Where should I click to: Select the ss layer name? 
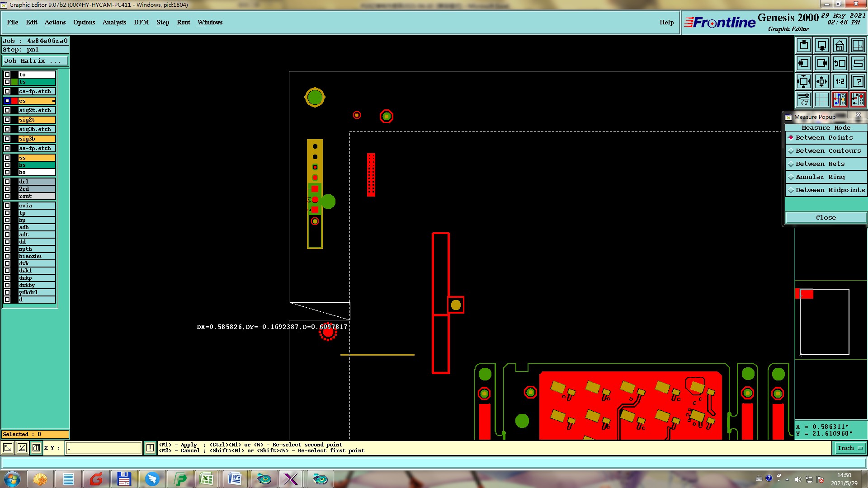click(x=37, y=158)
